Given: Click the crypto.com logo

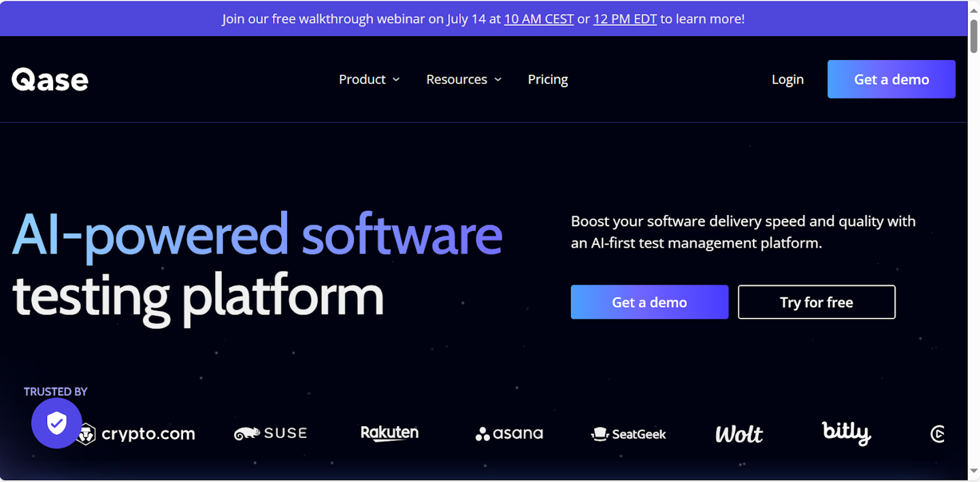Looking at the screenshot, I should pyautogui.click(x=136, y=434).
